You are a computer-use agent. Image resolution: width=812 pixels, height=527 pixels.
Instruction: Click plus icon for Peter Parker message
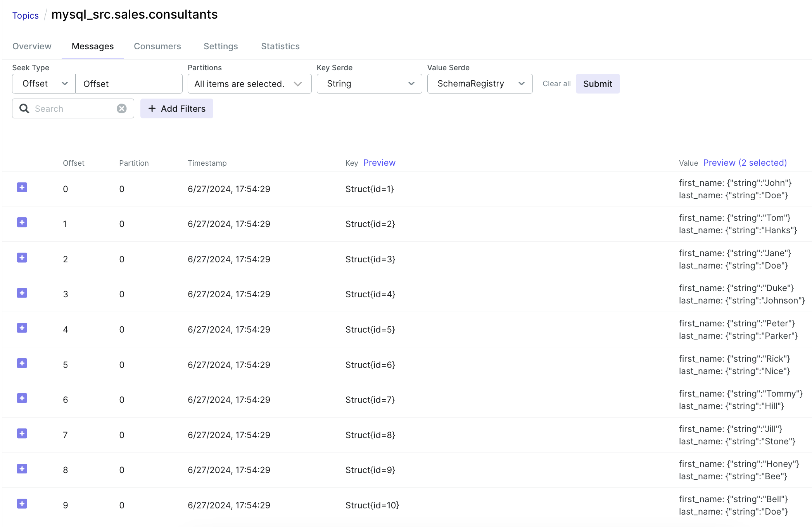click(22, 328)
